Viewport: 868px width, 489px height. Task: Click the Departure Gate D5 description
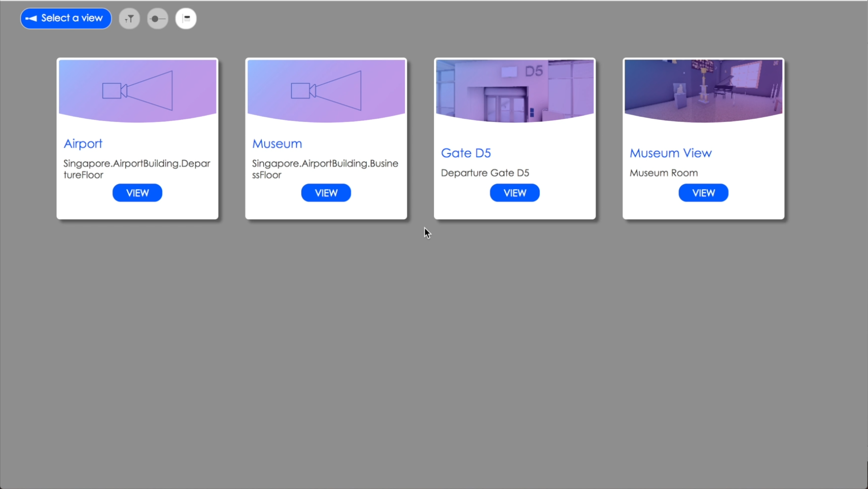point(485,173)
